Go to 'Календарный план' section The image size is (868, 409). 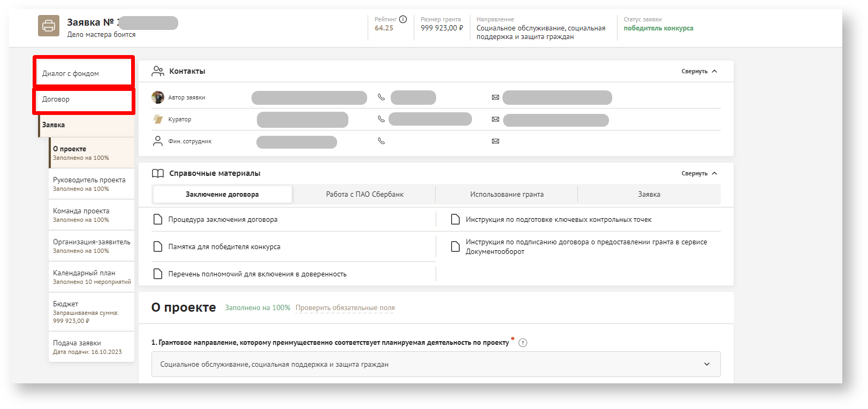[84, 273]
